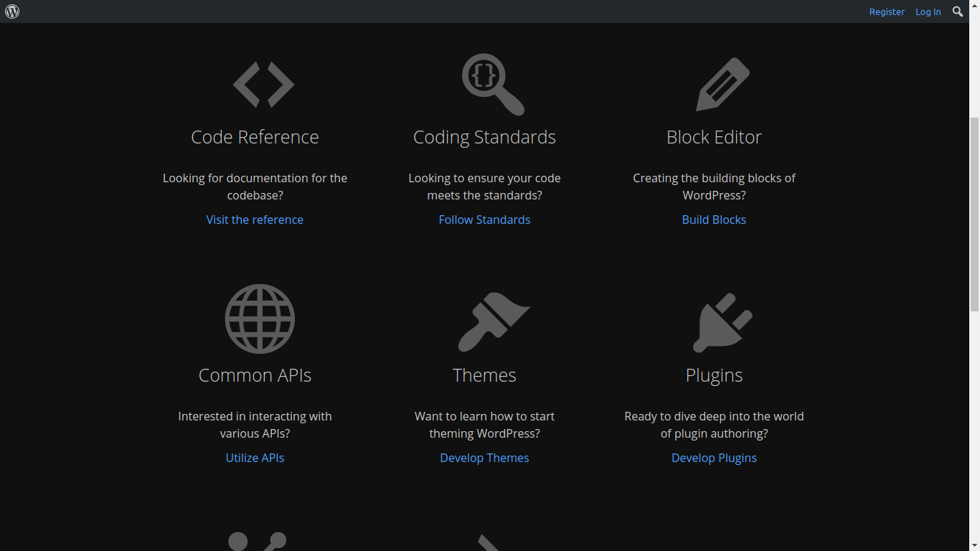Click the text 'Ready to dive deep into the world of plugin authoring?'
This screenshot has width=980, height=551.
[714, 425]
